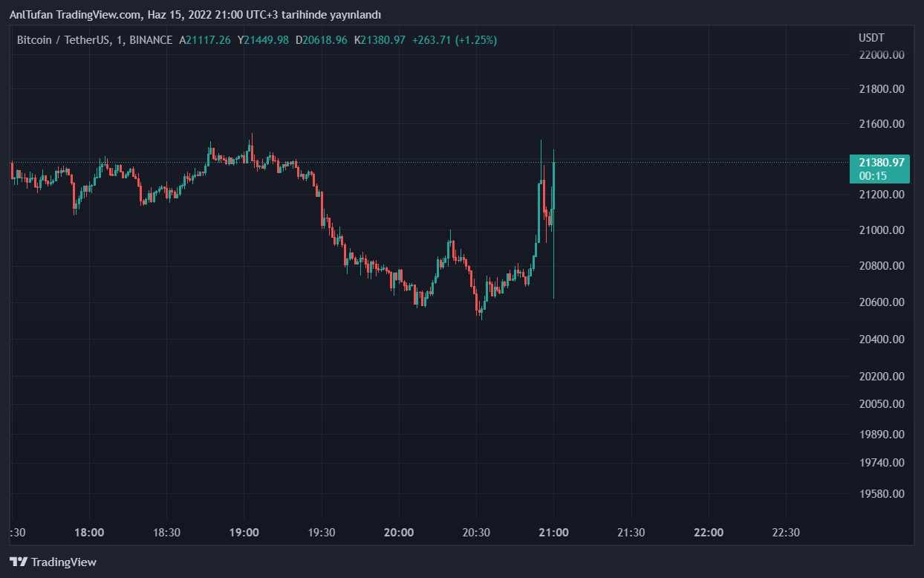Click the 21:00 time axis label
This screenshot has width=924, height=578.
pyautogui.click(x=554, y=533)
